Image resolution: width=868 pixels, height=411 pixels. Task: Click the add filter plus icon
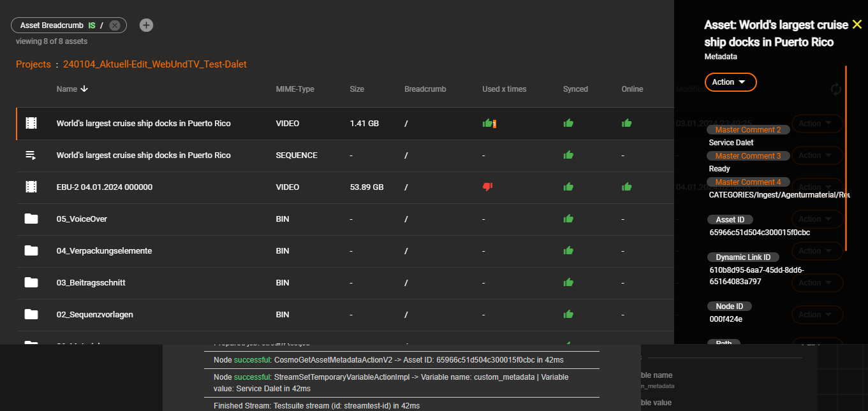[146, 25]
